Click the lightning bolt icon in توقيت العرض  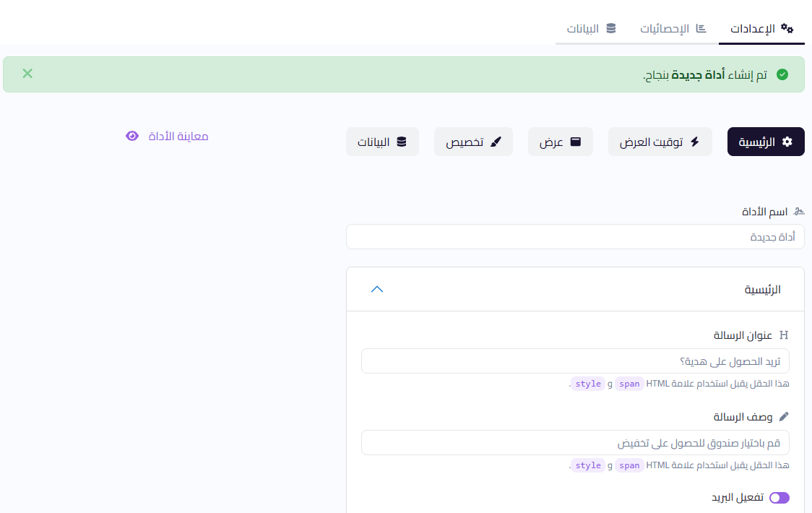point(695,142)
